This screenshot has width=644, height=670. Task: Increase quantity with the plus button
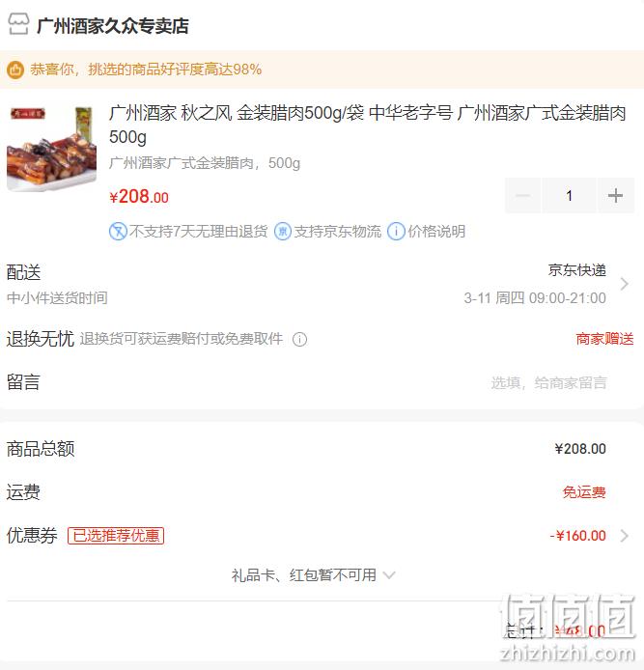(615, 196)
